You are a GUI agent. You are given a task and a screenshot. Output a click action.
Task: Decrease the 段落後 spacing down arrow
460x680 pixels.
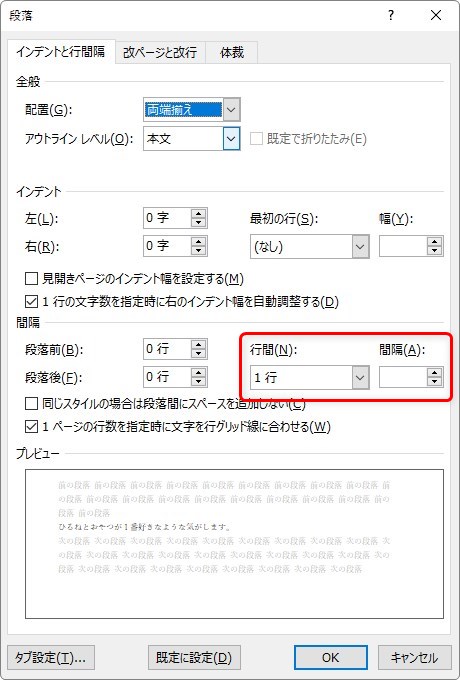click(199, 382)
